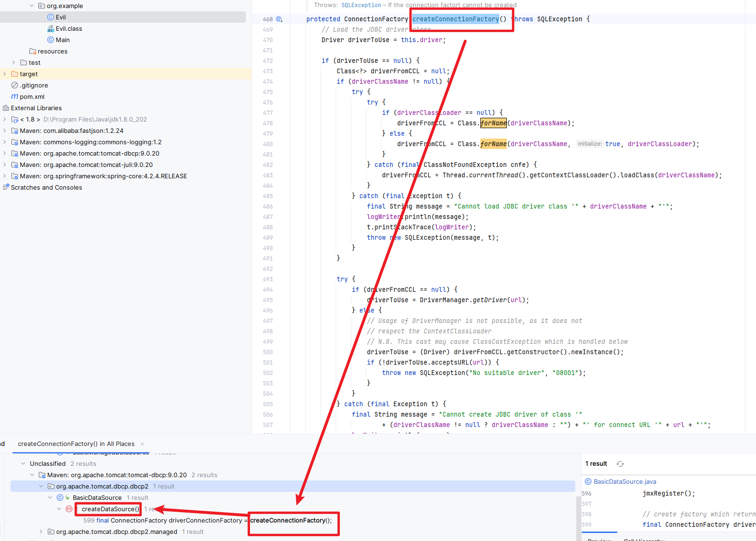The height and width of the screenshot is (541, 756).
Task: Click the Evil.class bytecode file icon
Action: (51, 28)
